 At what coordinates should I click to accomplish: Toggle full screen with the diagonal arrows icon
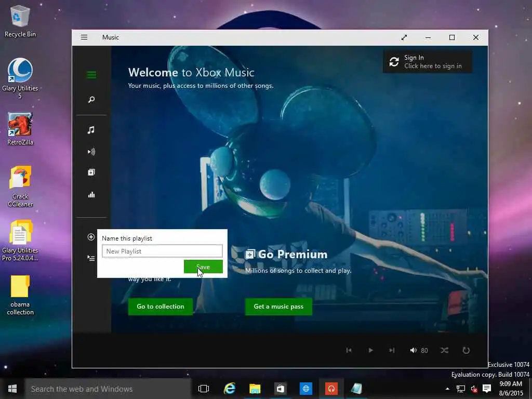404,37
